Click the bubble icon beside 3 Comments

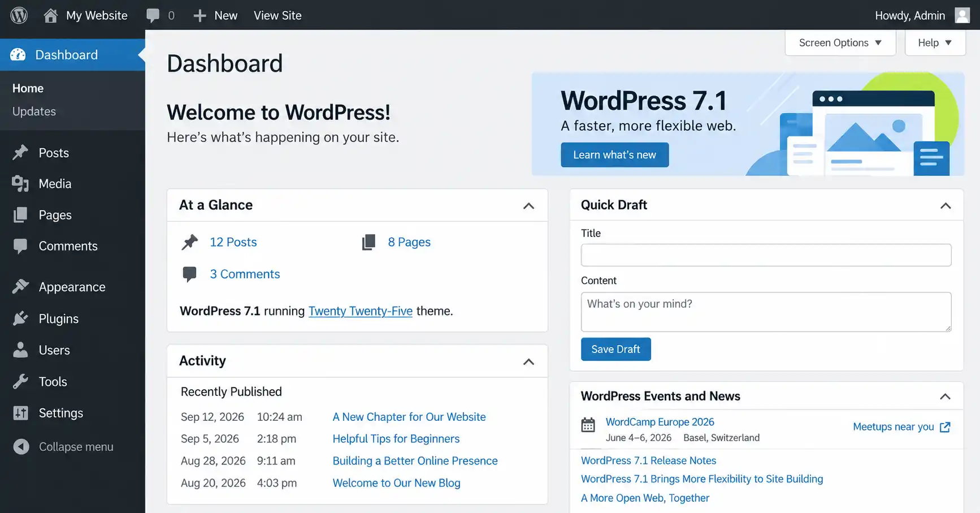pos(190,274)
